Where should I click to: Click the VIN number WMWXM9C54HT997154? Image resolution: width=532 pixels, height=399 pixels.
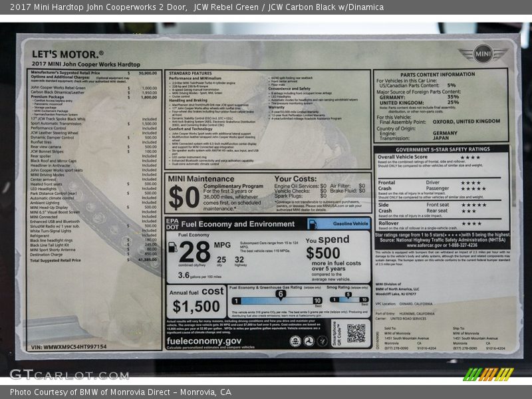coord(68,346)
